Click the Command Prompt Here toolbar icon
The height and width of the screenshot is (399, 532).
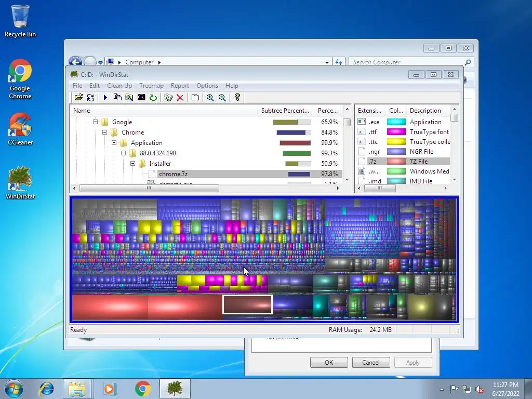[141, 97]
